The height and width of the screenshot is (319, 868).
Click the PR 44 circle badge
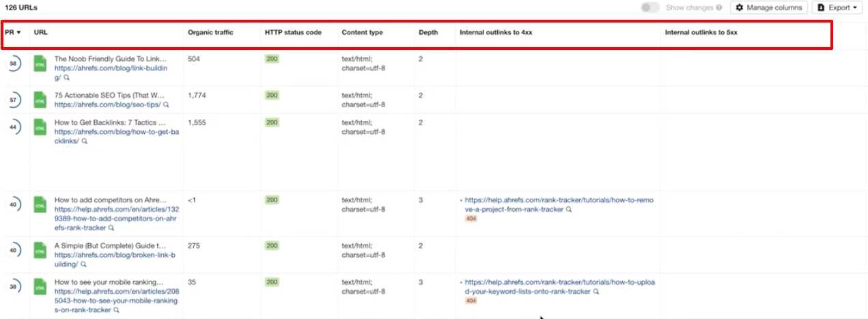point(14,127)
